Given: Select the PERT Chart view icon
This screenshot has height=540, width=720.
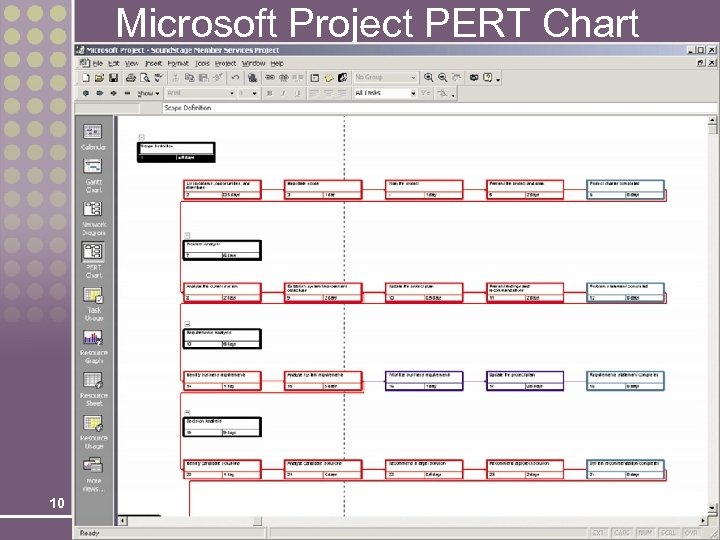Looking at the screenshot, I should click(x=93, y=261).
